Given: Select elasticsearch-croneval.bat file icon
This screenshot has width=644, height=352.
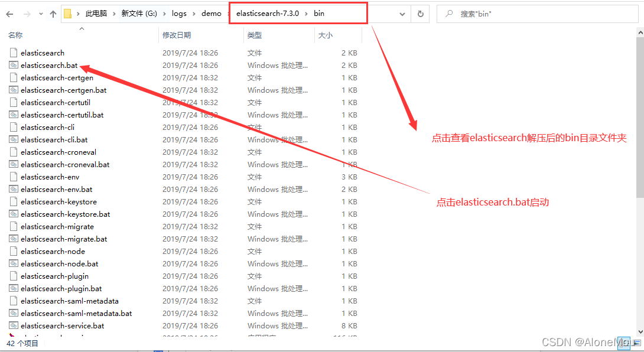Looking at the screenshot, I should click(14, 164).
